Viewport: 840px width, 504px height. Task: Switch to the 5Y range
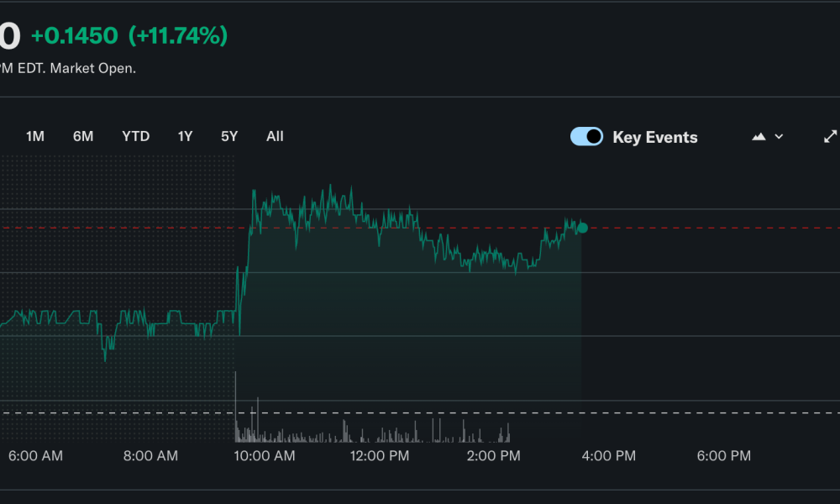[229, 136]
